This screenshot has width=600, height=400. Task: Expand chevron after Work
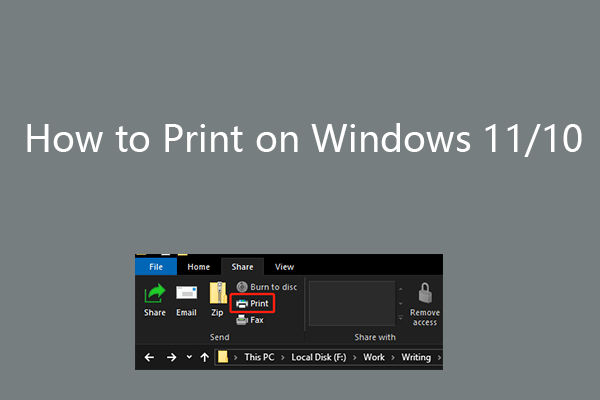pos(393,358)
